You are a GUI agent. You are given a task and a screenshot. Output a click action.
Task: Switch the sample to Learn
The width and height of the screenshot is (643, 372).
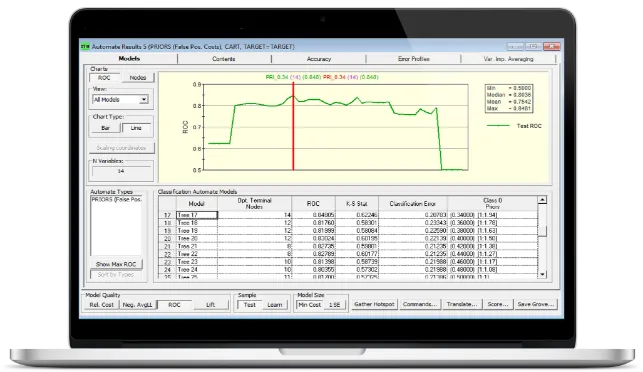click(x=274, y=305)
